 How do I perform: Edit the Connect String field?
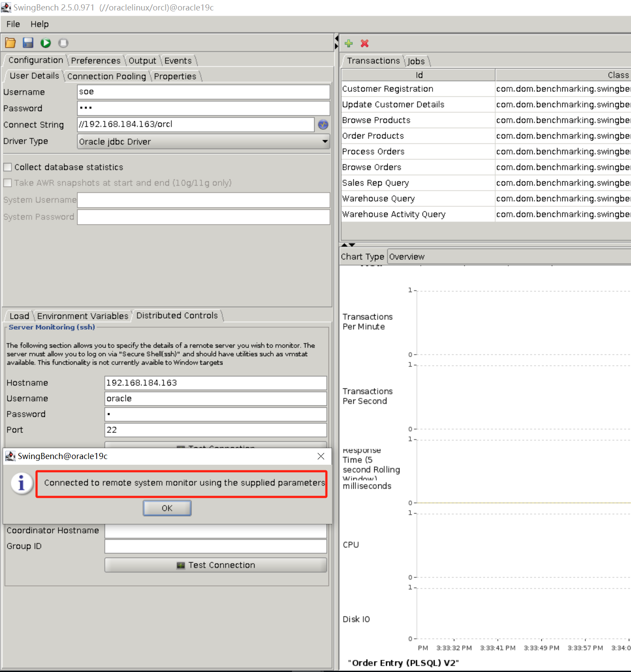(x=196, y=125)
